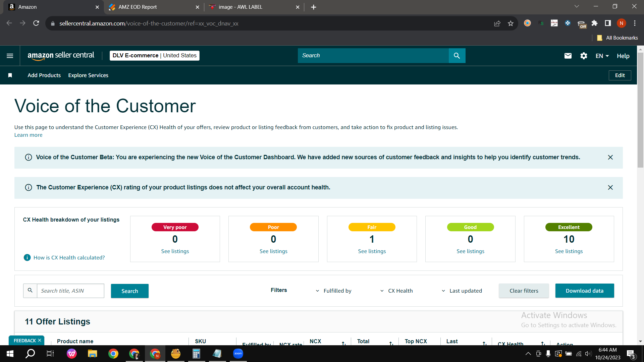Click Clear filters
644x362 pixels.
[524, 291]
